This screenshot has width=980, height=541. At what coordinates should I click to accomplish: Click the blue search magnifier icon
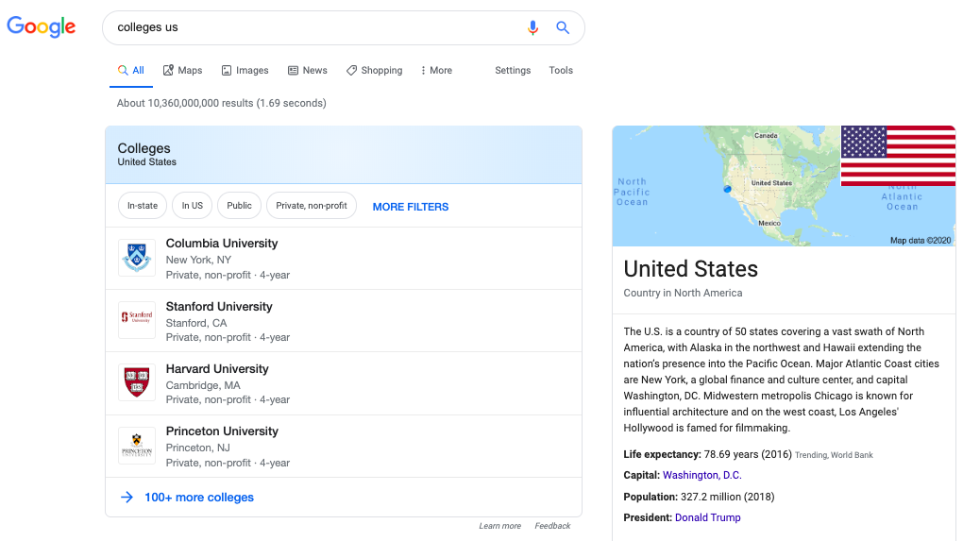563,27
